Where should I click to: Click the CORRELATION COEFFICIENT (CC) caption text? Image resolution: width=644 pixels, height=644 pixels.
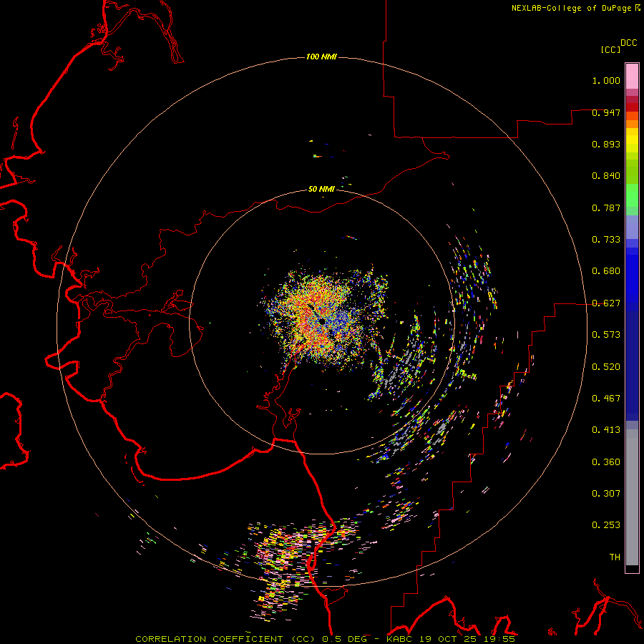225,639
